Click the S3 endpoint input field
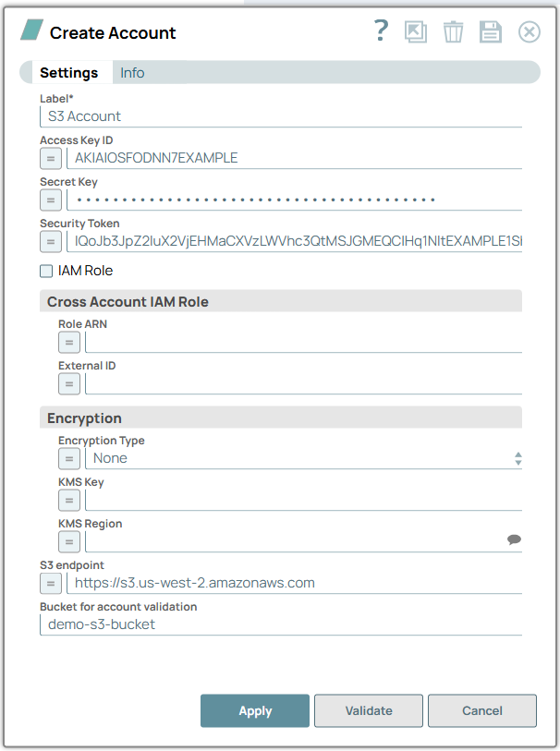 pos(296,583)
